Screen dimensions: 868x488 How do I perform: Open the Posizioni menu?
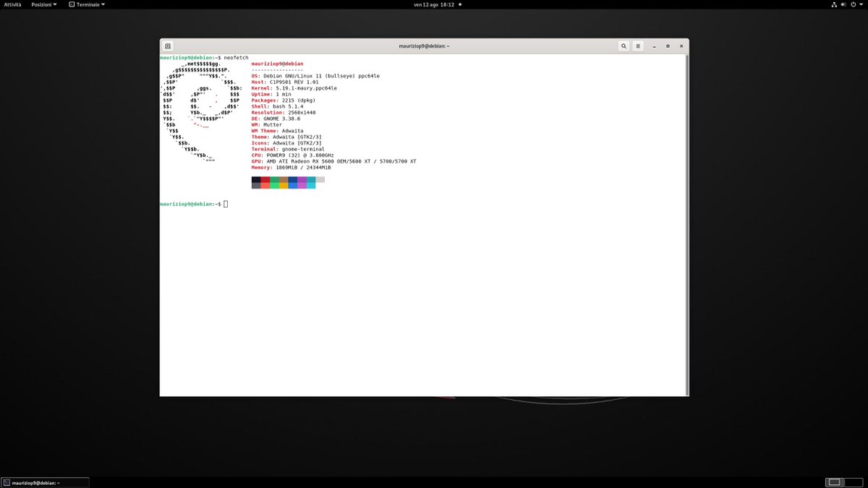44,4
